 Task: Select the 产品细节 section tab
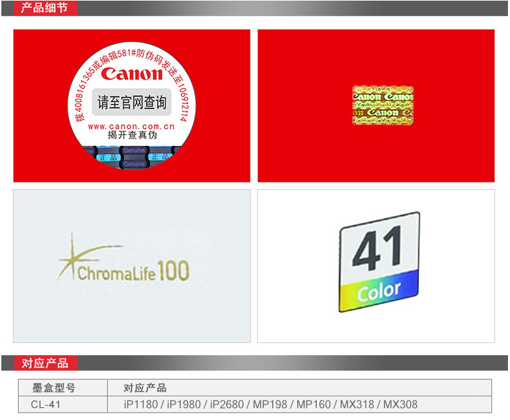point(45,8)
